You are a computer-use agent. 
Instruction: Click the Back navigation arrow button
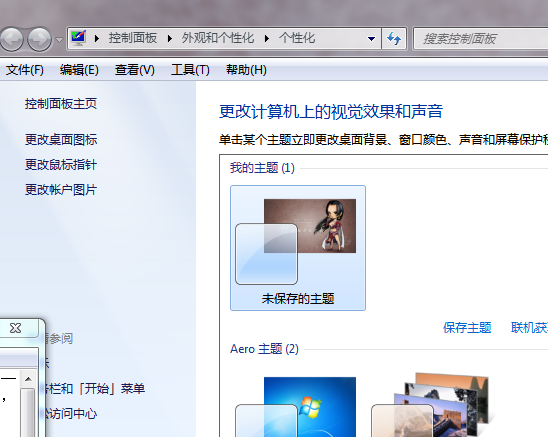[x=11, y=40]
